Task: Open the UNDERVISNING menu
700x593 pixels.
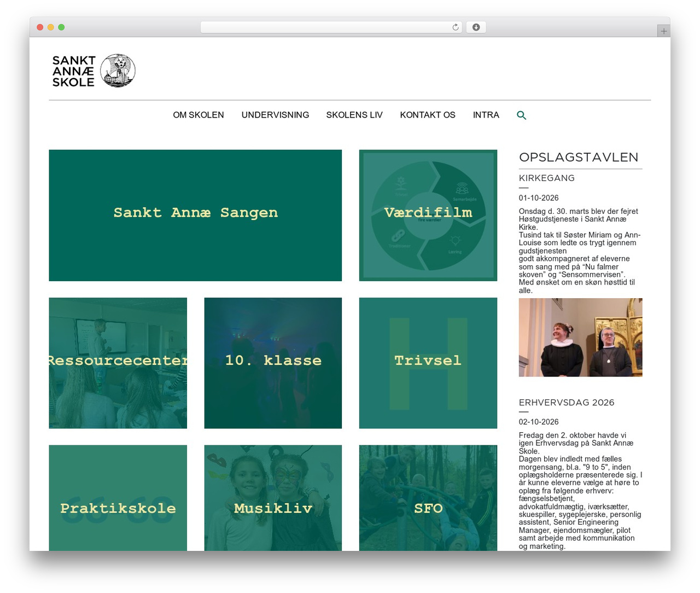Action: 275,115
